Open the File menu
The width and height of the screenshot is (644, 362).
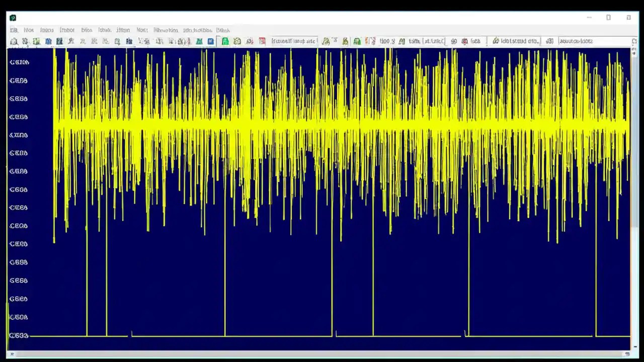[14, 30]
